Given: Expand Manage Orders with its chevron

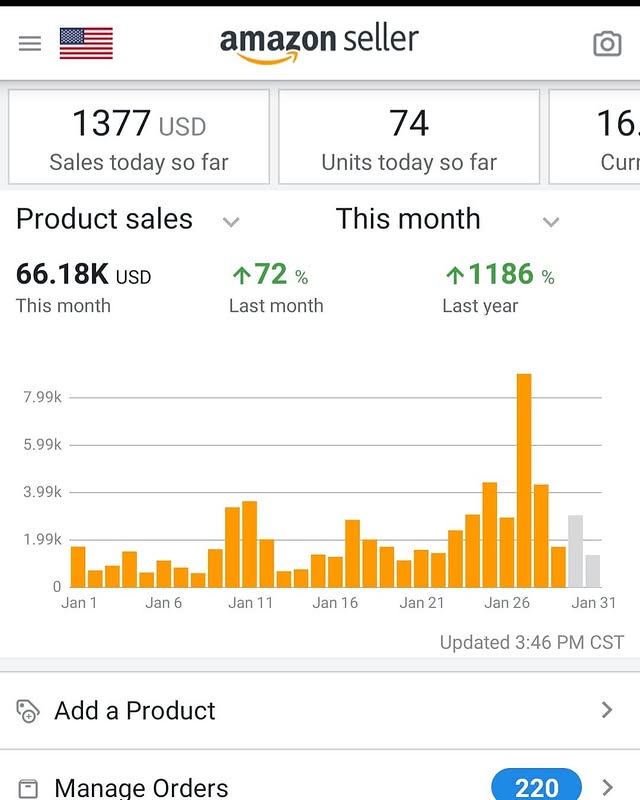Looking at the screenshot, I should [x=606, y=788].
